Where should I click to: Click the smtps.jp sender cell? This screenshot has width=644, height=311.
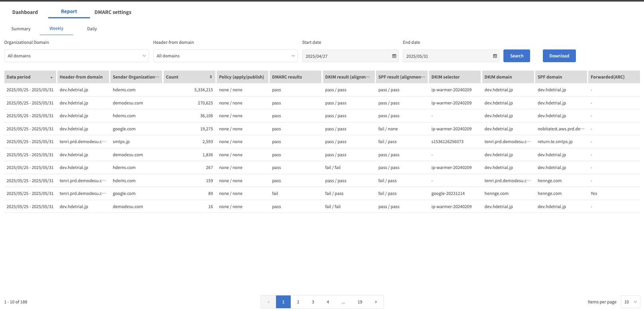121,142
